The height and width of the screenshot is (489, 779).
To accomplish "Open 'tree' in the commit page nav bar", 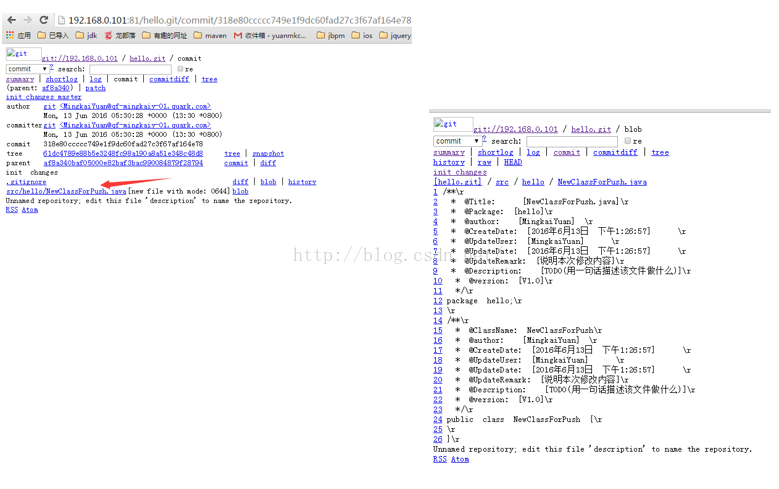I will coord(210,79).
